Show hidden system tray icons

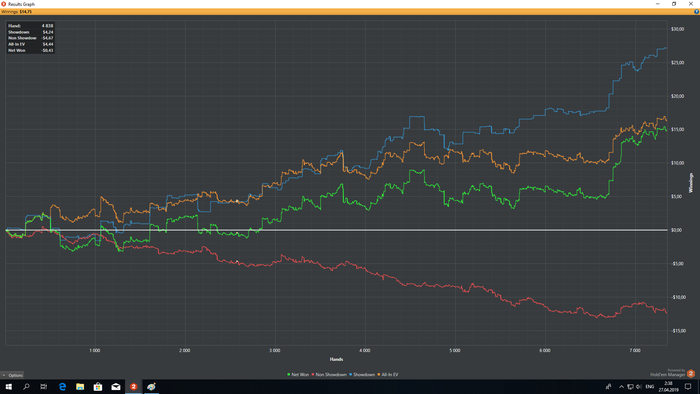(x=621, y=387)
